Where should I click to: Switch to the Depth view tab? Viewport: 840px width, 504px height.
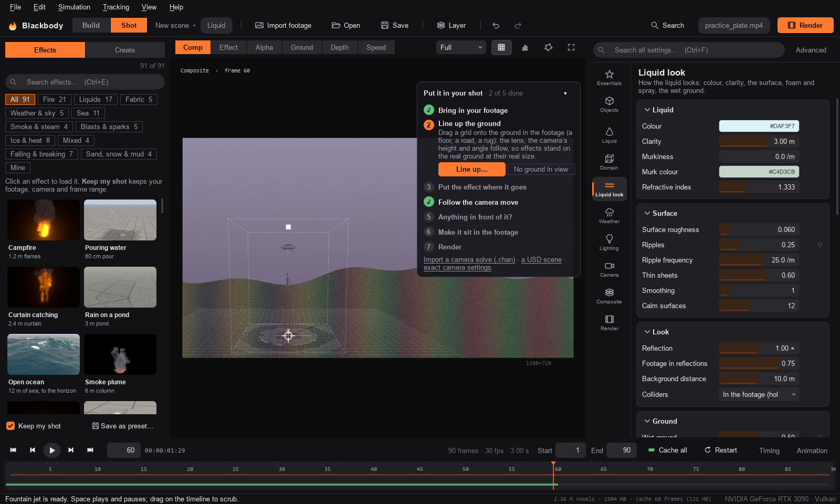point(339,47)
